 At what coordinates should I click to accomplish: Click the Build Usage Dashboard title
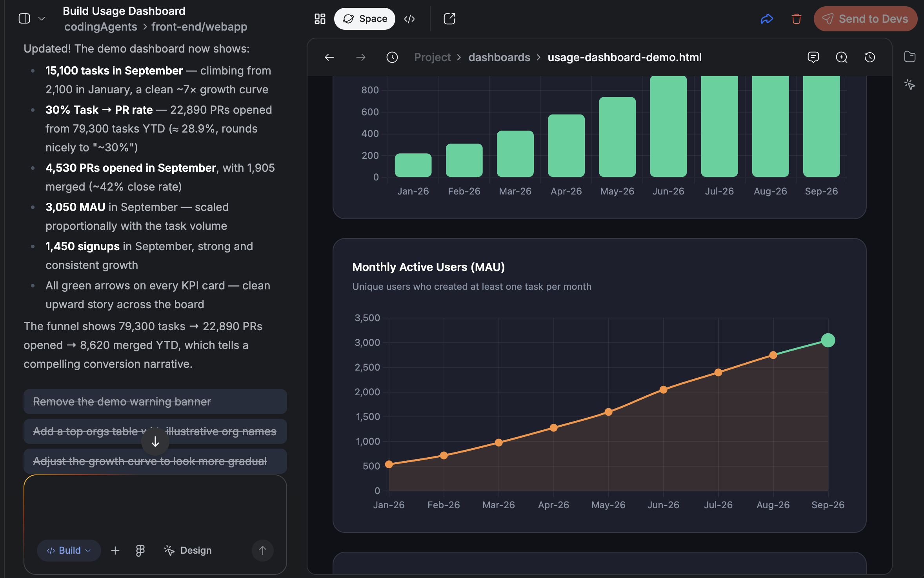pyautogui.click(x=124, y=11)
